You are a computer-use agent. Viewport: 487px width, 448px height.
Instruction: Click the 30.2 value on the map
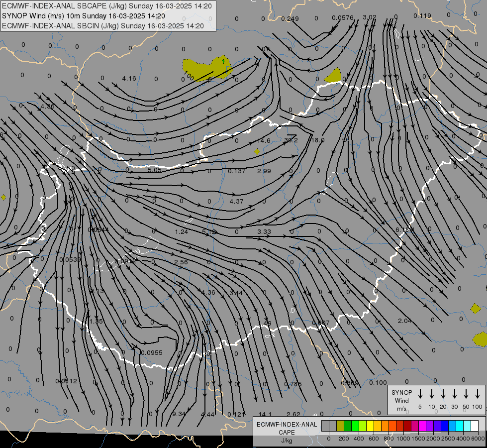coord(291,140)
